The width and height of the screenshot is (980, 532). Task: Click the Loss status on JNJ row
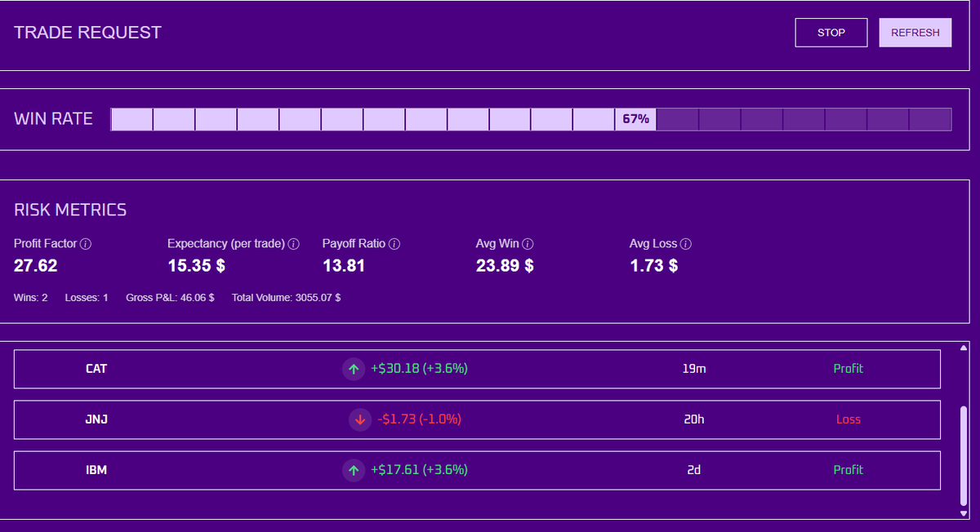pos(849,419)
